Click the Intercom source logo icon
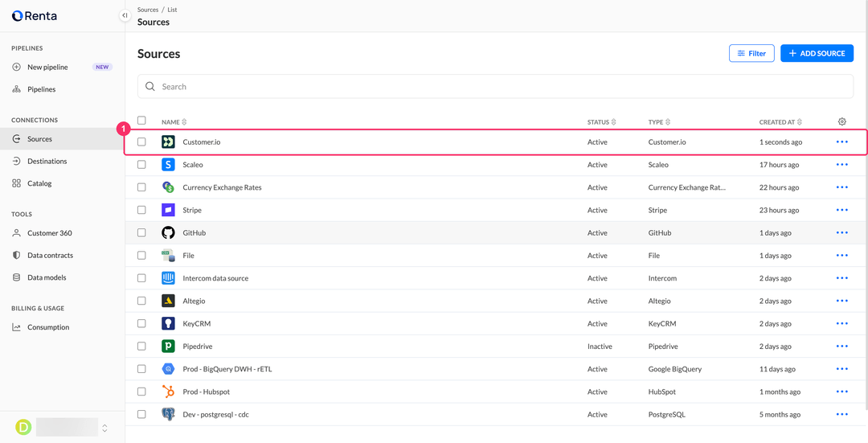 click(x=168, y=278)
